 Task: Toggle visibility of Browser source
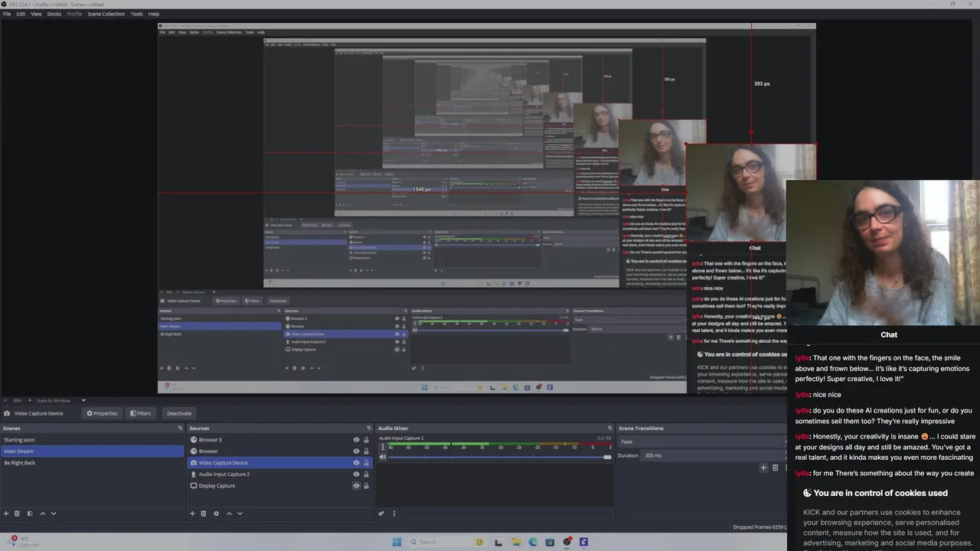coord(356,452)
